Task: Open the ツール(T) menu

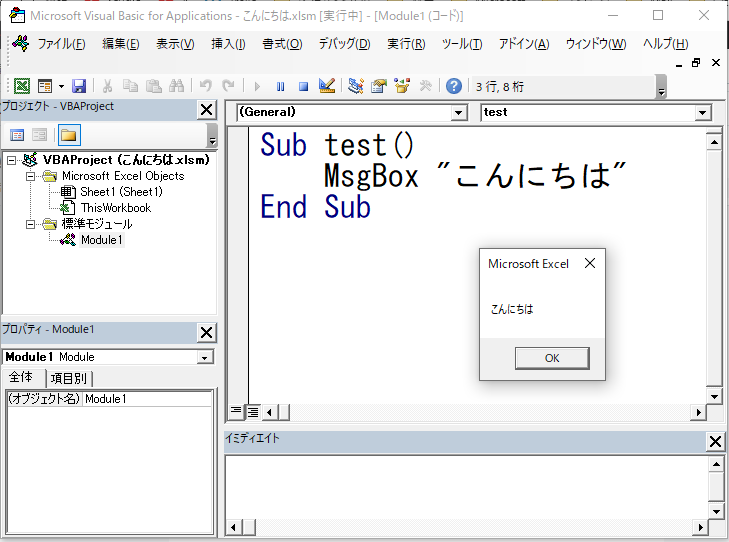Action: tap(462, 44)
